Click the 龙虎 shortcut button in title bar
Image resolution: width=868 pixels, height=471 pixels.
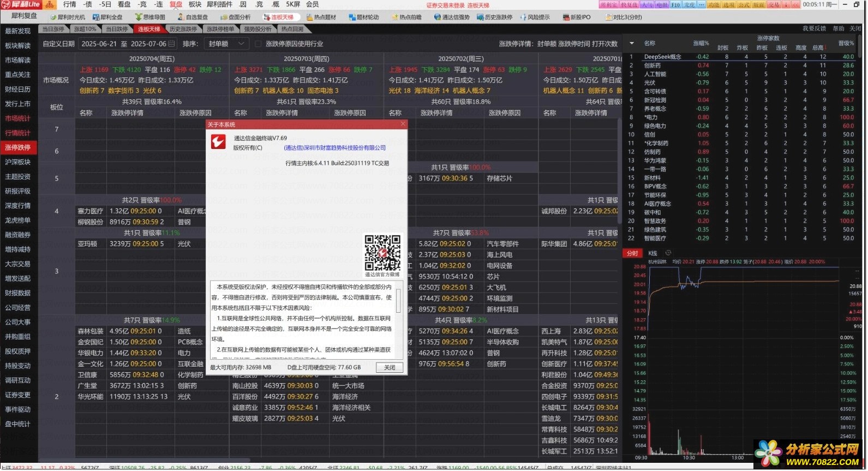click(x=690, y=4)
